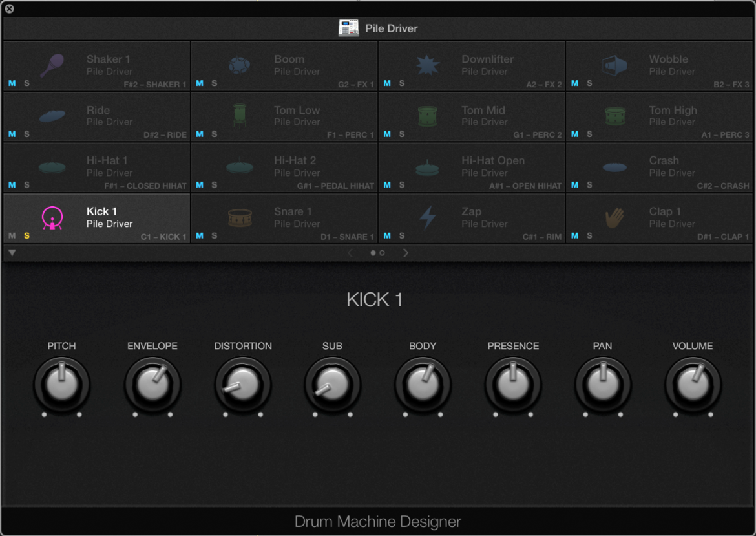
Task: Click the Pile Driver kit title
Action: [x=391, y=28]
